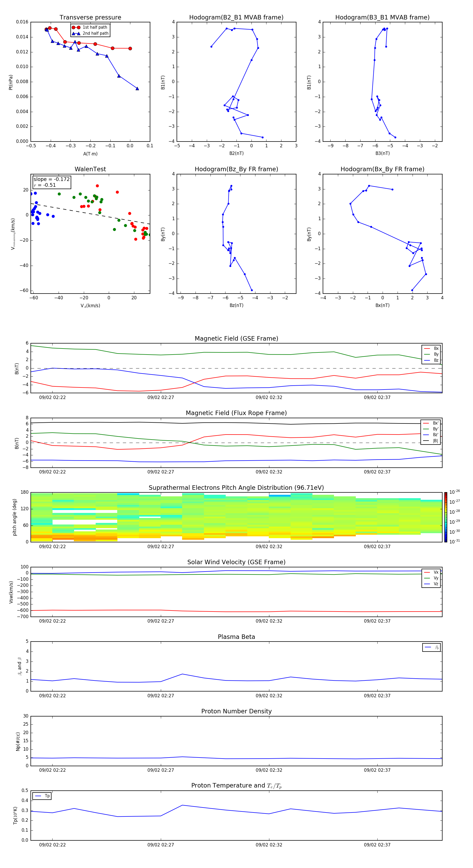Click the "Hodogram(B3_B1 MVAB frame)" title
This screenshot has height=868, width=473.
[x=382, y=18]
